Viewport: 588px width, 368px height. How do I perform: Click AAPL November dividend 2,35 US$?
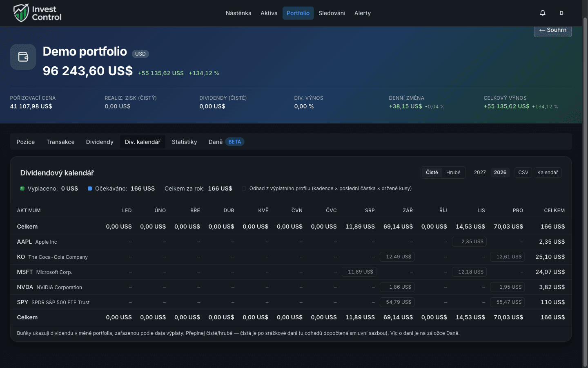point(469,242)
